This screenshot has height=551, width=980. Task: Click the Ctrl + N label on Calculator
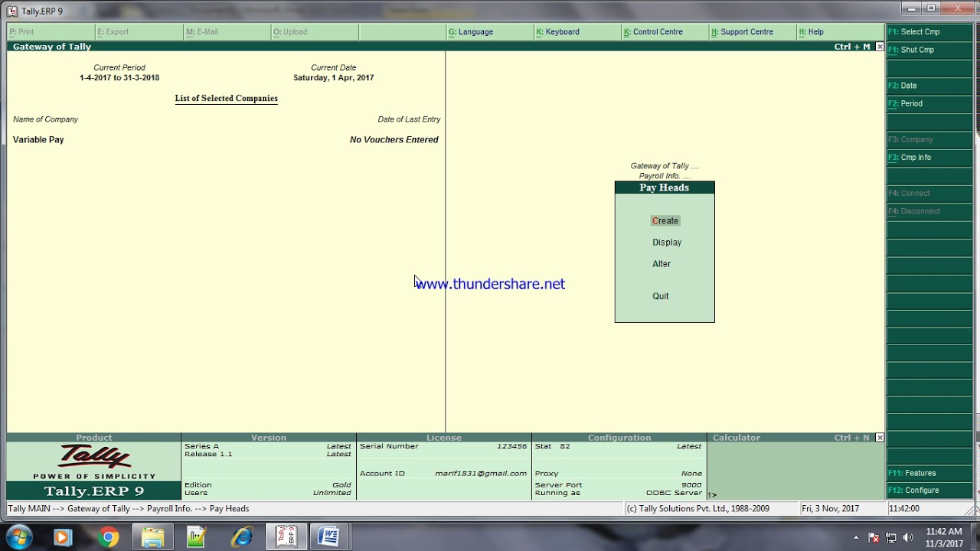852,438
